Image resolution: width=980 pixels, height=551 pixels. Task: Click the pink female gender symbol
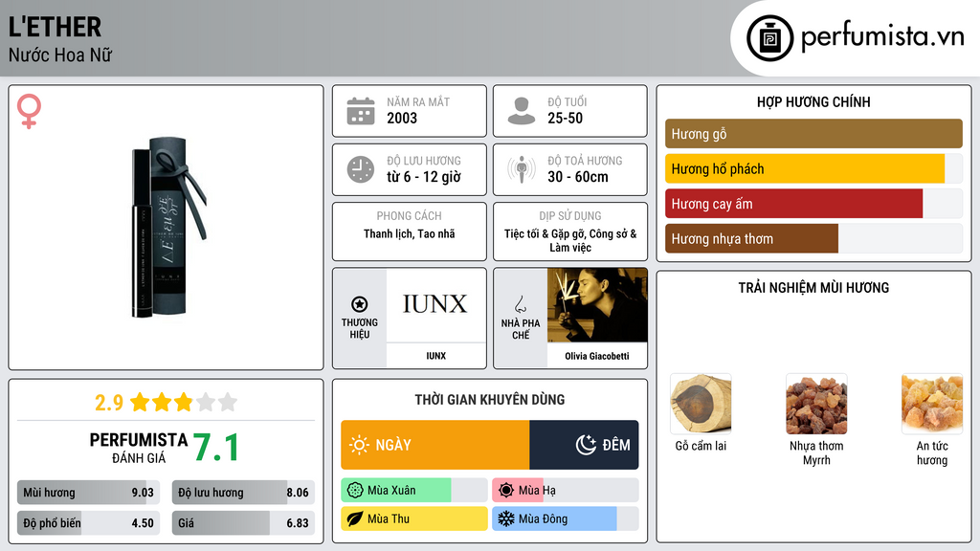pyautogui.click(x=29, y=111)
